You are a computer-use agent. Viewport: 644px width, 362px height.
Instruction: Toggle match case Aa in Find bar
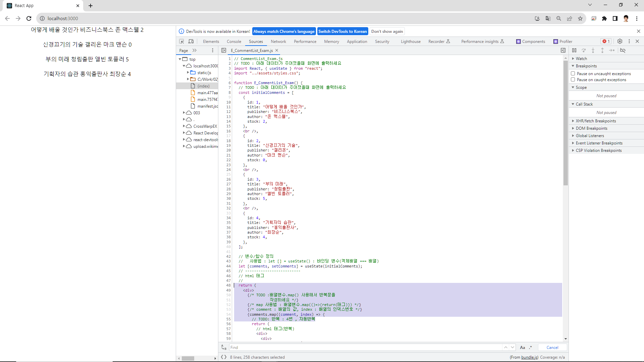(x=522, y=348)
